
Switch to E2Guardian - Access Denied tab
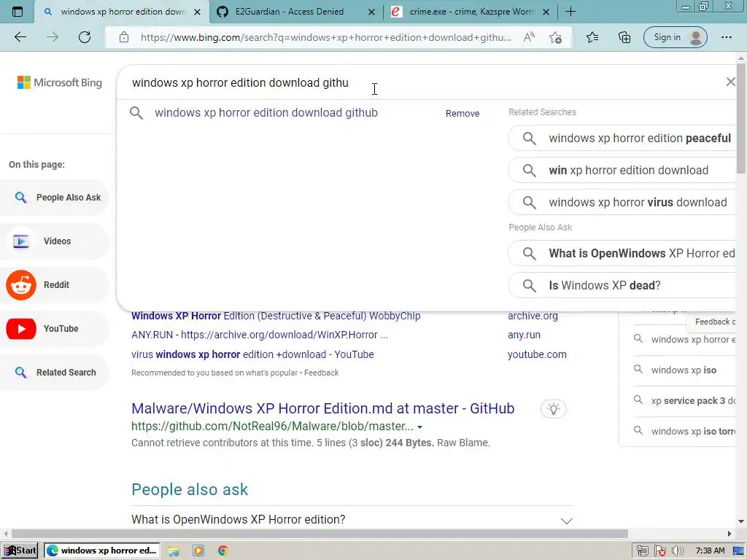coord(289,12)
